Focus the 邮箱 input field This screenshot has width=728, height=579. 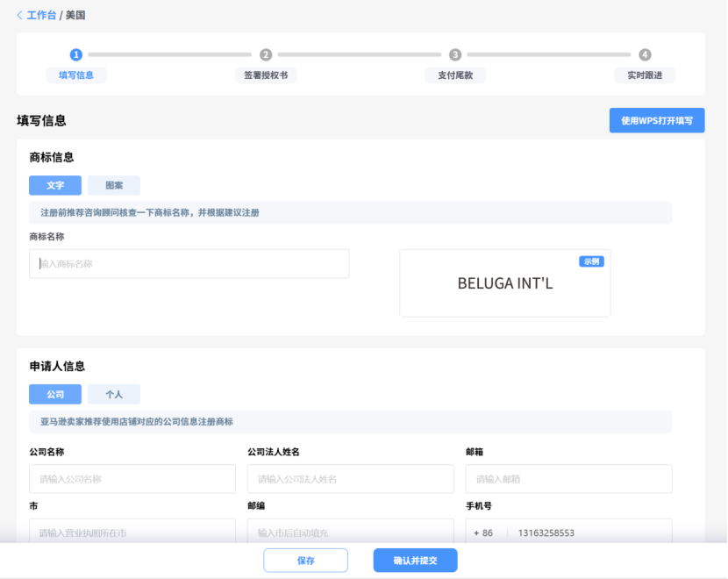pos(568,479)
